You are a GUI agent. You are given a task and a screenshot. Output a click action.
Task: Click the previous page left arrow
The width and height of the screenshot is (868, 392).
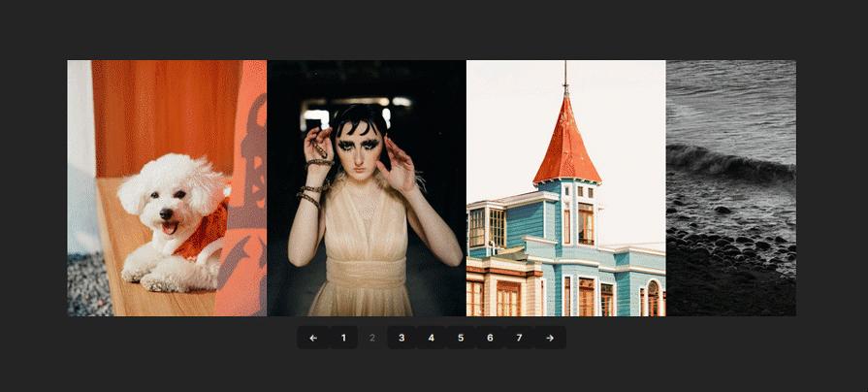(x=312, y=338)
